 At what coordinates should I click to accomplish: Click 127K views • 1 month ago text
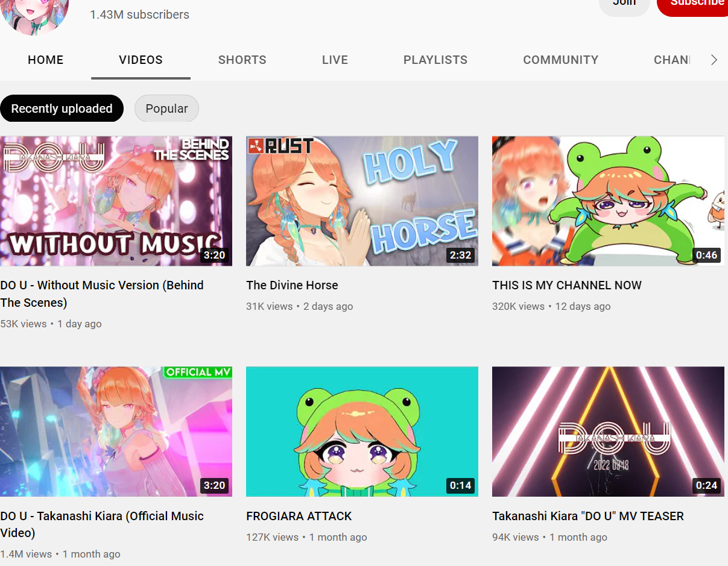point(306,537)
